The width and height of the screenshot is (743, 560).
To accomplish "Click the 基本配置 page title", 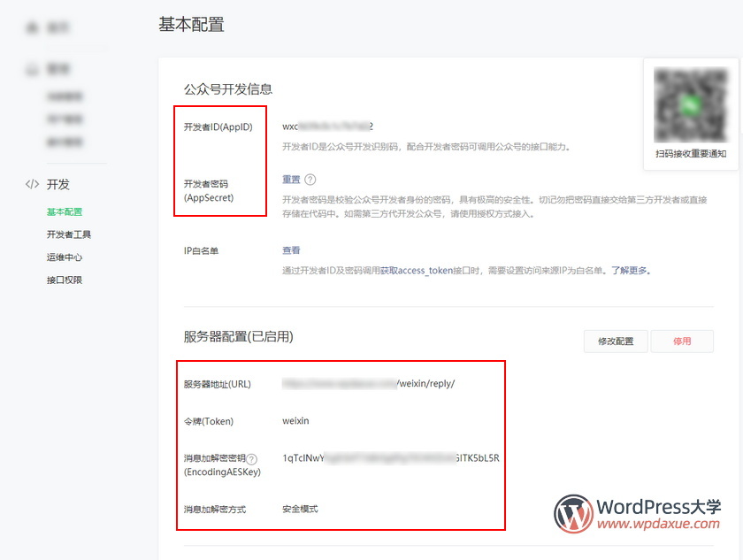I will (x=191, y=24).
